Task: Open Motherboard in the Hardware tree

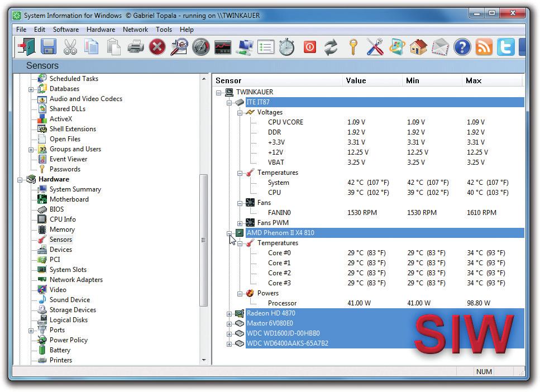Action: pyautogui.click(x=69, y=199)
